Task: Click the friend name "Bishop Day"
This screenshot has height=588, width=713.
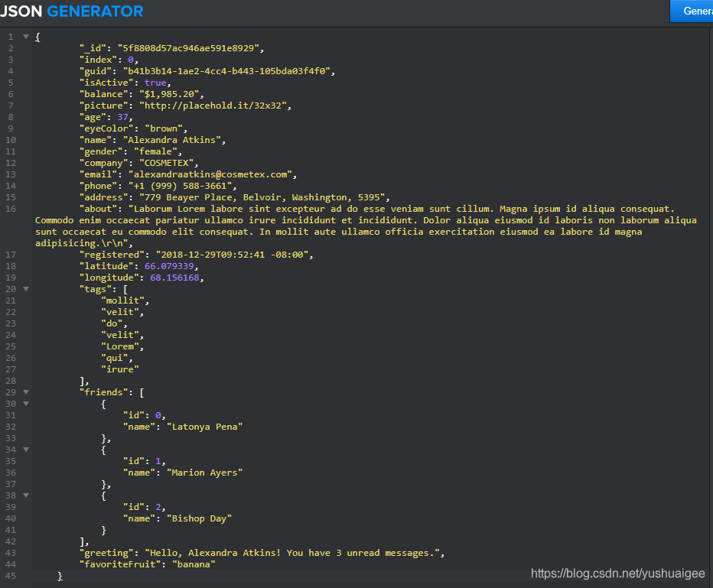Action: point(199,518)
